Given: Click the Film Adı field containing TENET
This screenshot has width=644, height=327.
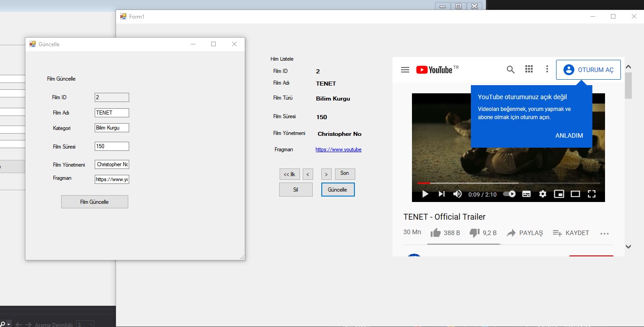Looking at the screenshot, I should pyautogui.click(x=112, y=113).
